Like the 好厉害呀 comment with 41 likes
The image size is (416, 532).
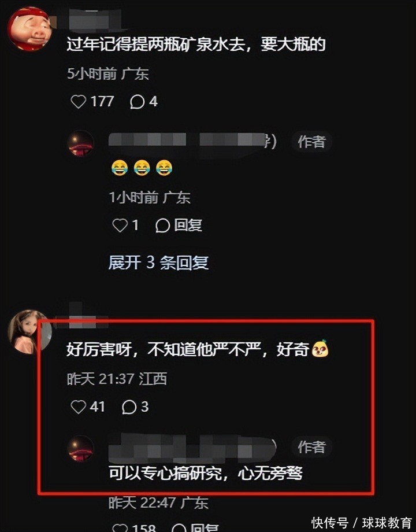pos(79,407)
